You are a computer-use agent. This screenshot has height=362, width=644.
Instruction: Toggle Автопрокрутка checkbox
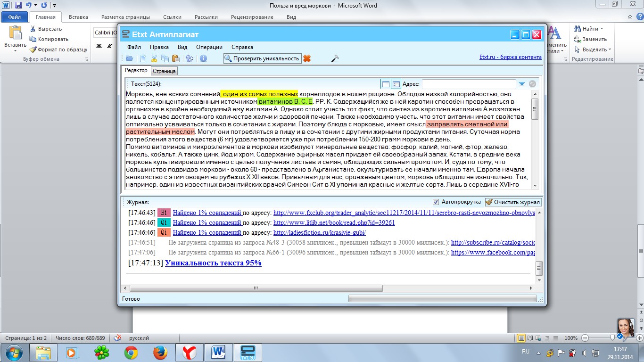436,202
